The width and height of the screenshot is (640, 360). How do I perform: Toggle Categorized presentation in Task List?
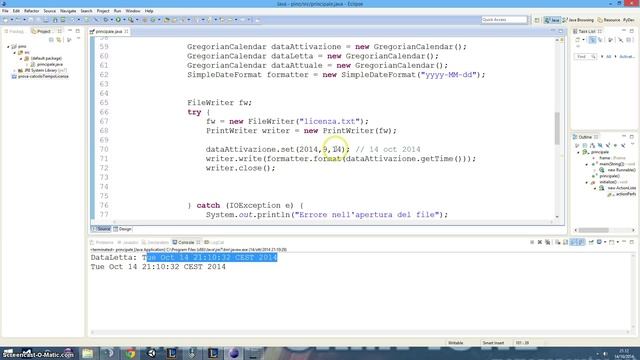[592, 40]
